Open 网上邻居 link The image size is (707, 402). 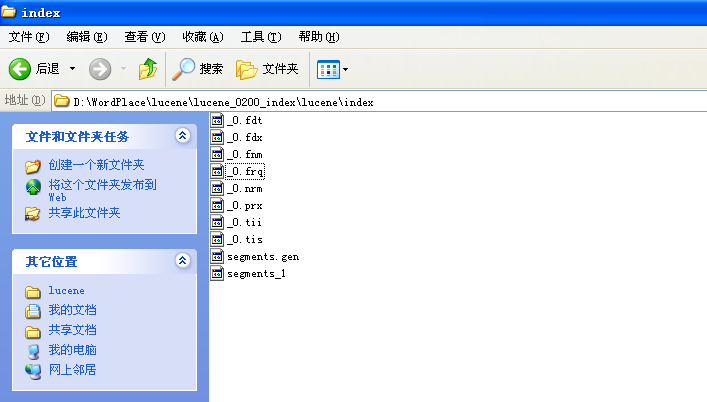(72, 370)
